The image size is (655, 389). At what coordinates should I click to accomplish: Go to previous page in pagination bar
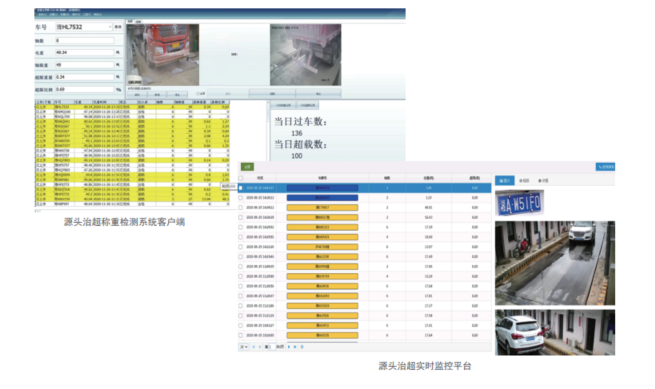260,347
